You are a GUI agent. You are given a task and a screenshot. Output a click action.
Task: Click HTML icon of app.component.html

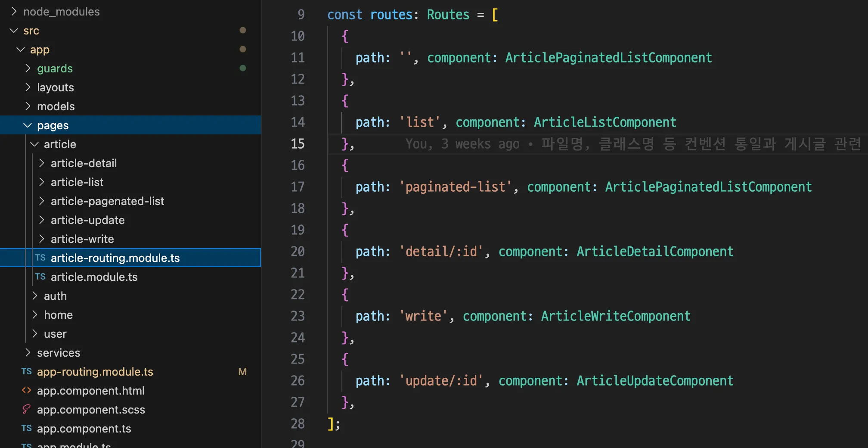coord(27,390)
